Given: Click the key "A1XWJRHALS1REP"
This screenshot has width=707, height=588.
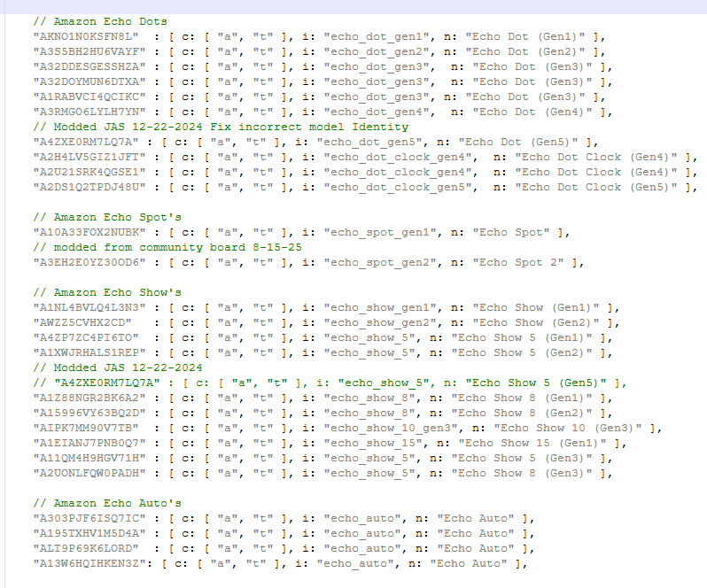Looking at the screenshot, I should 89,352.
